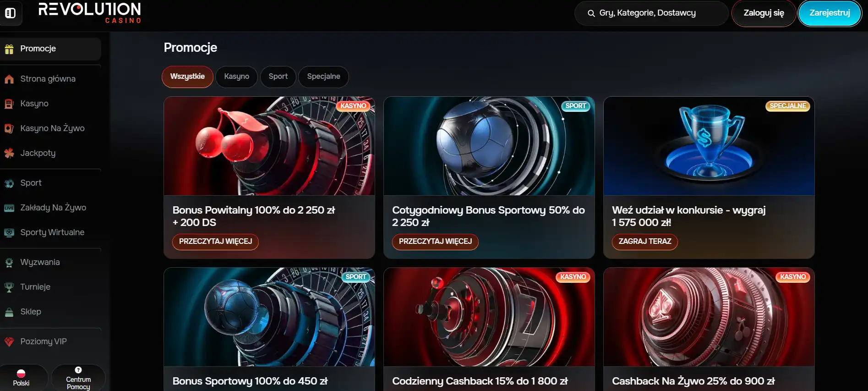Click the Zaloguj się button

(764, 13)
